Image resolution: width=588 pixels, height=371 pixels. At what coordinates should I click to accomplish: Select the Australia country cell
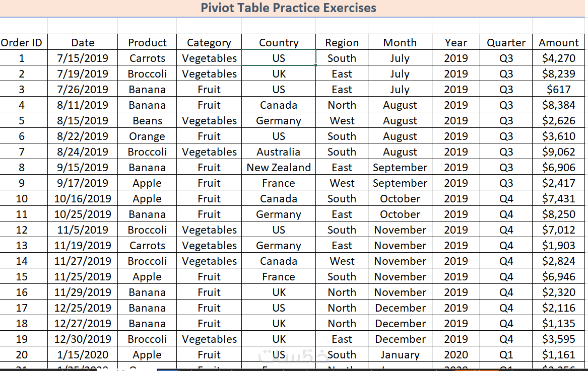(279, 152)
